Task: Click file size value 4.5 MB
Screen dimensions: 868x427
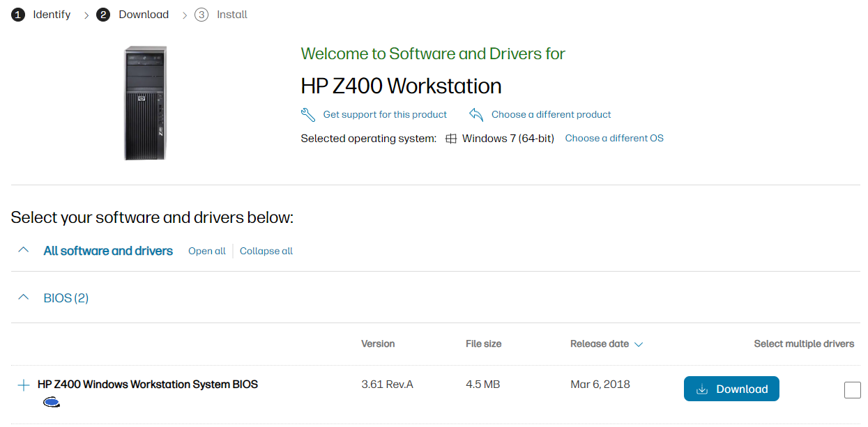Action: coord(482,385)
